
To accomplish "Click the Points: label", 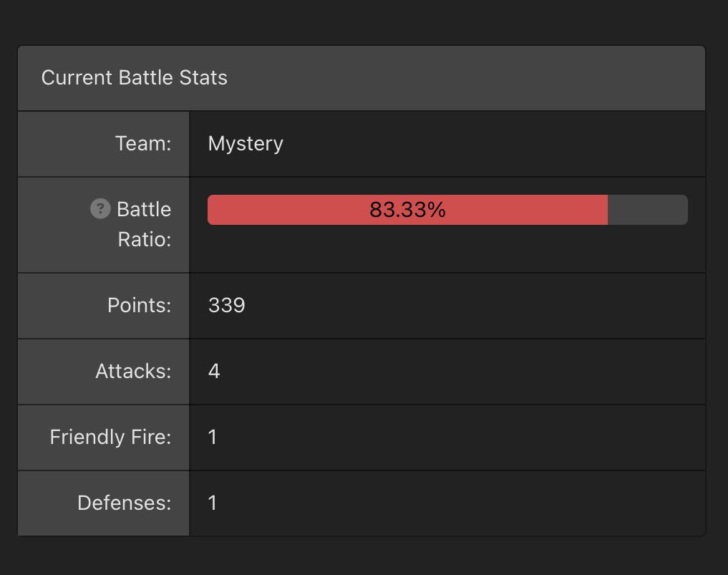I will tap(140, 305).
